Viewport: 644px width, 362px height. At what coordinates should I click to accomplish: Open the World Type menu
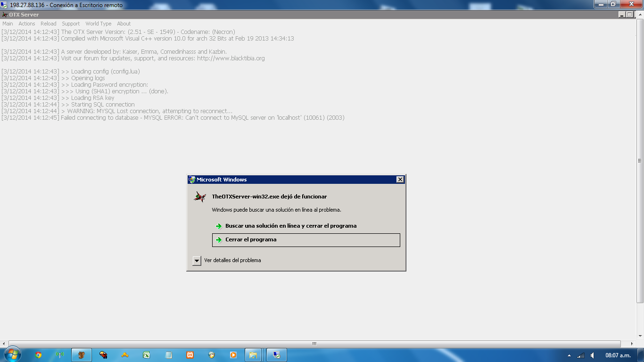[x=99, y=24]
